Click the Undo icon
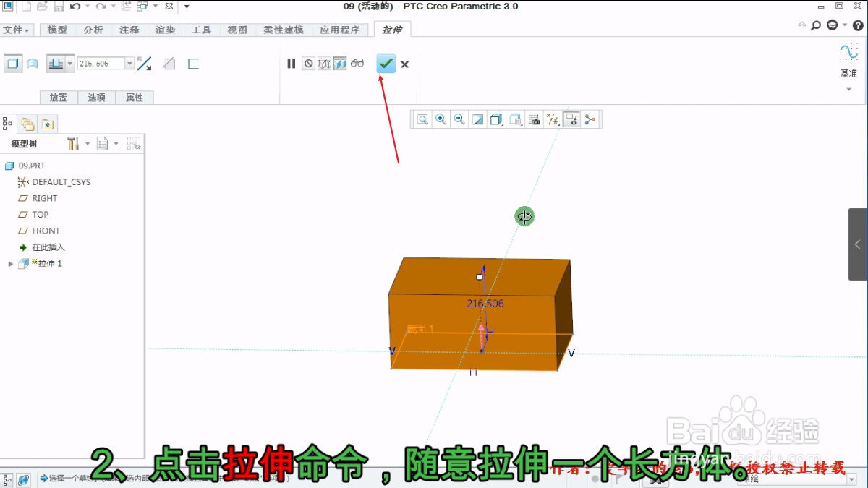 tap(75, 6)
